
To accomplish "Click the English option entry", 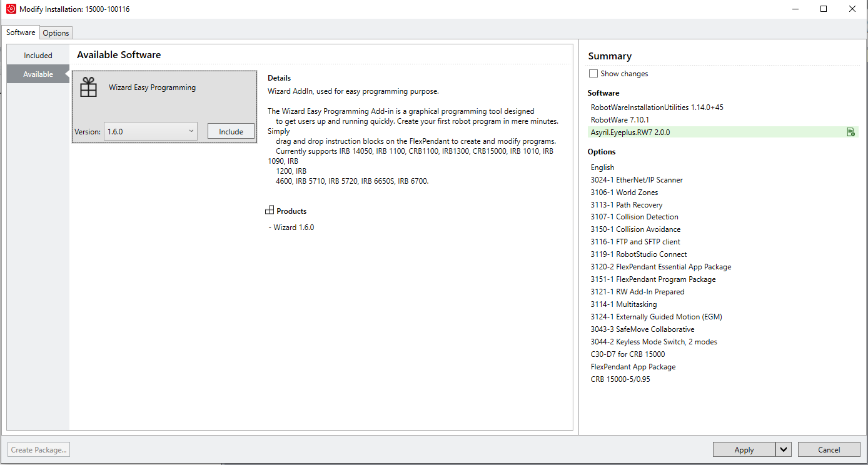I will pyautogui.click(x=603, y=167).
